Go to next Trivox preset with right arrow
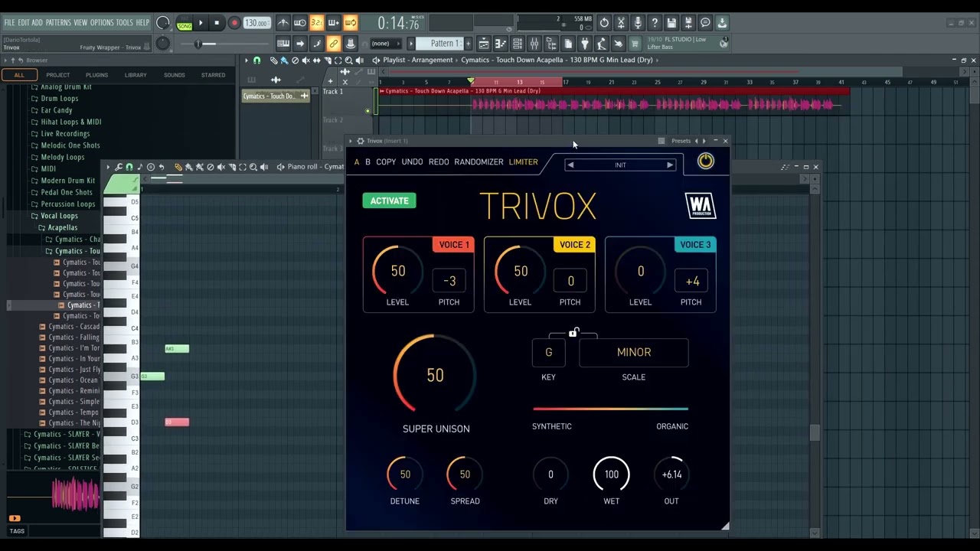 coord(670,165)
